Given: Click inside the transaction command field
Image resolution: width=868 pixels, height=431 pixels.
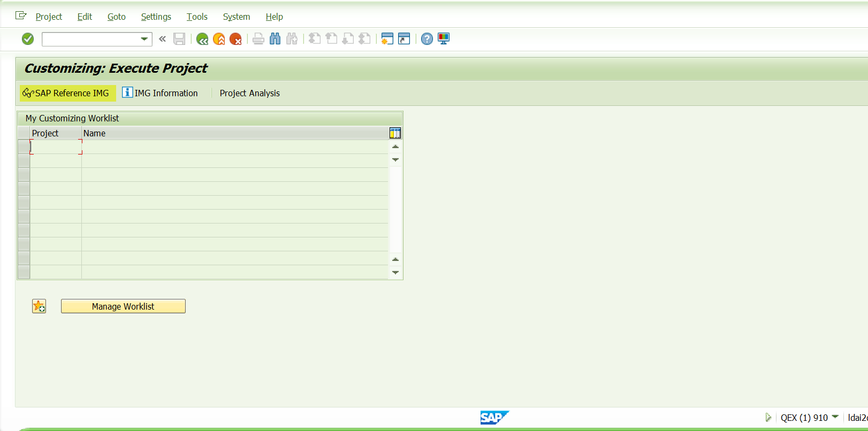Looking at the screenshot, I should [90, 39].
